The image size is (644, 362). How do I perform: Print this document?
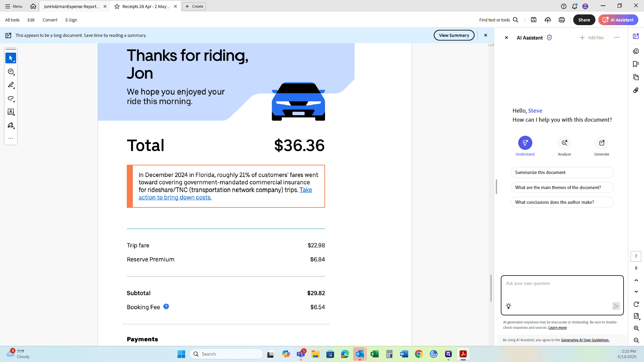tap(562, 20)
